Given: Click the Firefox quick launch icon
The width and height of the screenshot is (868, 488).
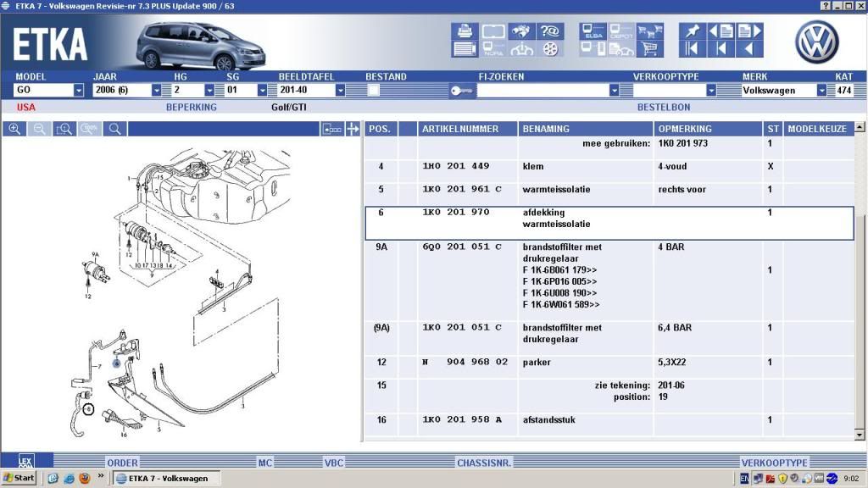Looking at the screenshot, I should click(85, 478).
